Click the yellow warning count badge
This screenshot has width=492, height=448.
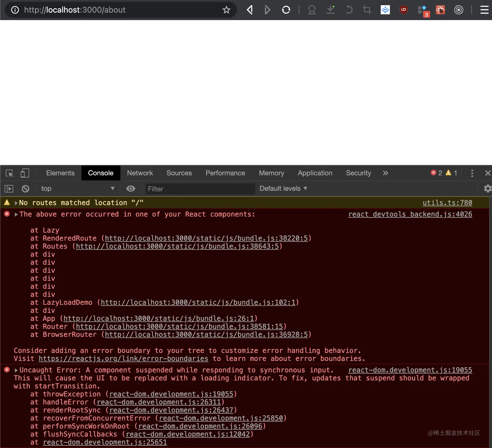(x=451, y=173)
